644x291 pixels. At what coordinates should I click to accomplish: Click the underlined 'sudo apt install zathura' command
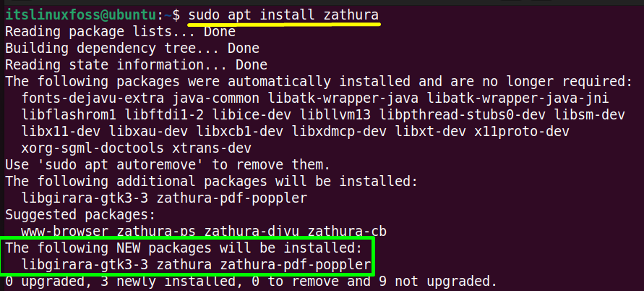(x=283, y=16)
